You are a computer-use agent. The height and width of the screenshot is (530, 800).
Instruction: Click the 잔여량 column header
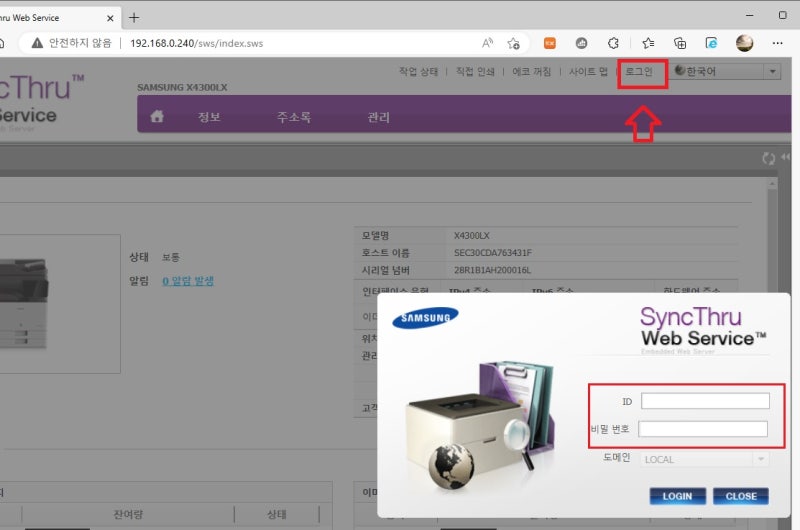128,514
